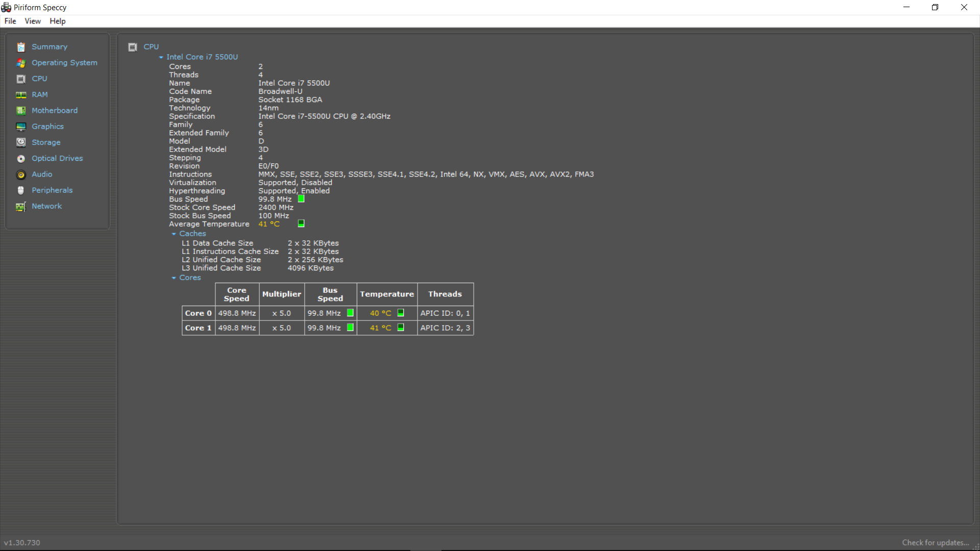Open the Peripherals section
Screen dimensions: 980x551
click(x=52, y=190)
